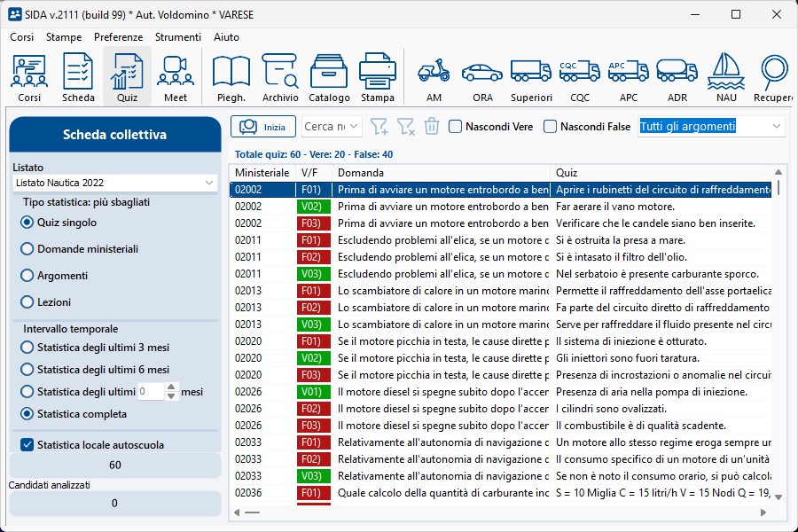Select the AM scooter category icon
This screenshot has width=798, height=532.
tap(434, 76)
